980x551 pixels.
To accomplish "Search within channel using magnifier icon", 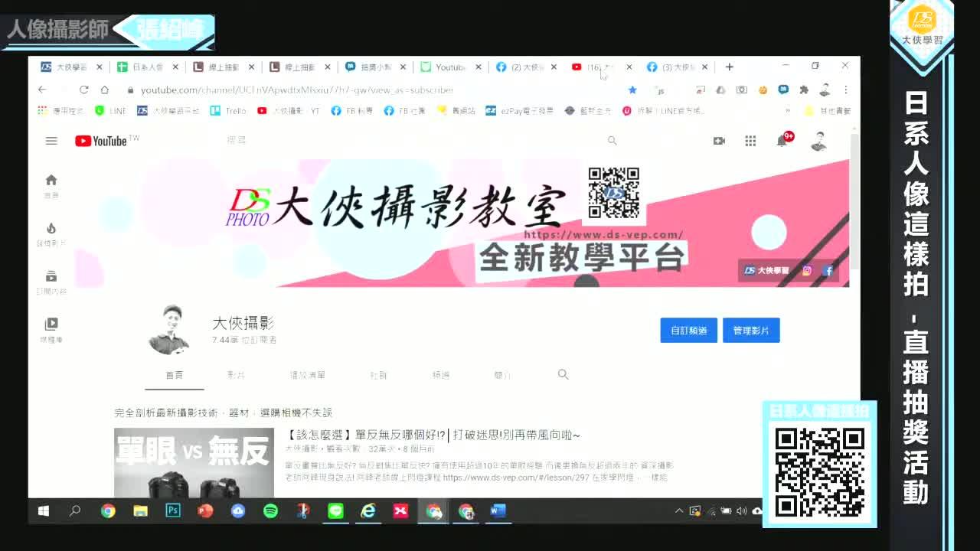I will pyautogui.click(x=563, y=374).
